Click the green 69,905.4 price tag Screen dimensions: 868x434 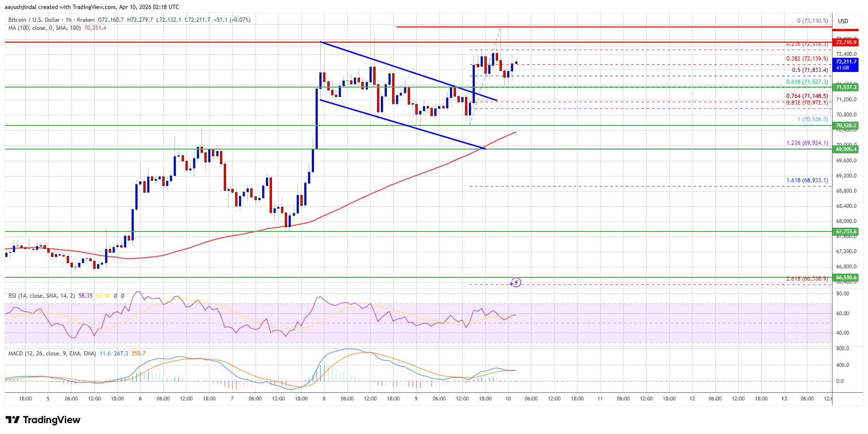pos(846,149)
